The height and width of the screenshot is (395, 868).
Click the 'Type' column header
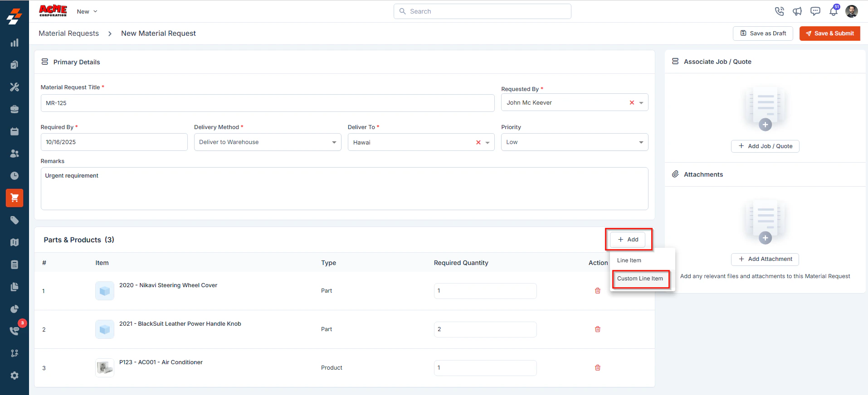[x=328, y=263]
